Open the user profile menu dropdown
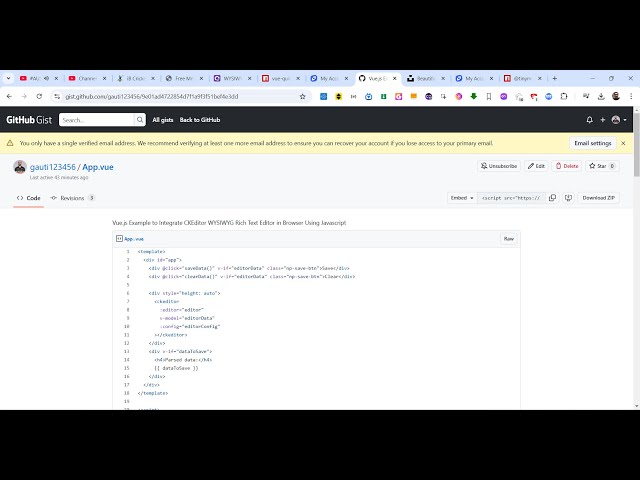The height and width of the screenshot is (480, 640). pos(619,120)
